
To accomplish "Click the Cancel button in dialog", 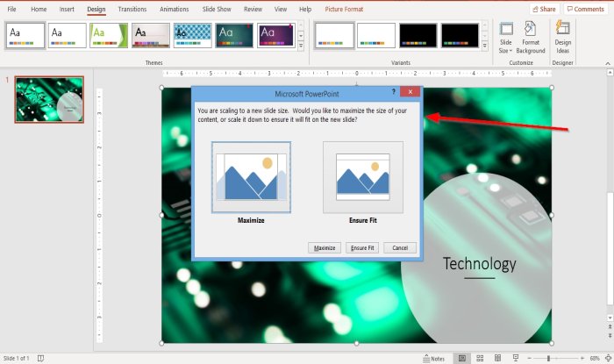I will click(x=400, y=247).
